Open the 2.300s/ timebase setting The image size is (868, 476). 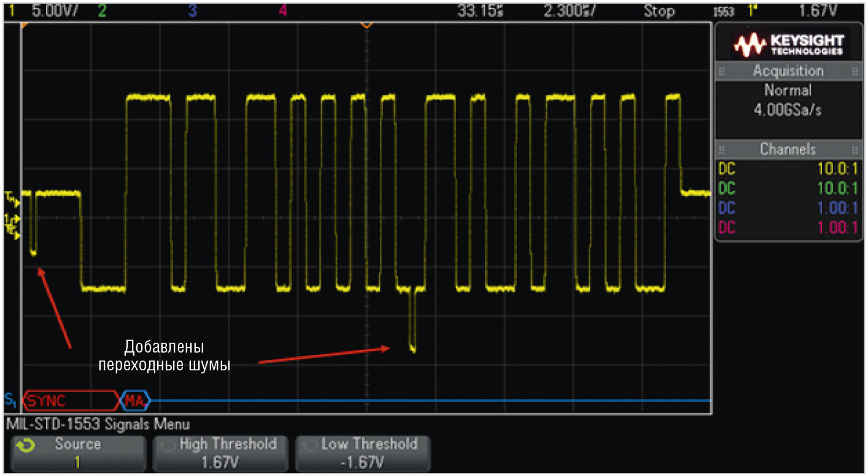point(569,10)
